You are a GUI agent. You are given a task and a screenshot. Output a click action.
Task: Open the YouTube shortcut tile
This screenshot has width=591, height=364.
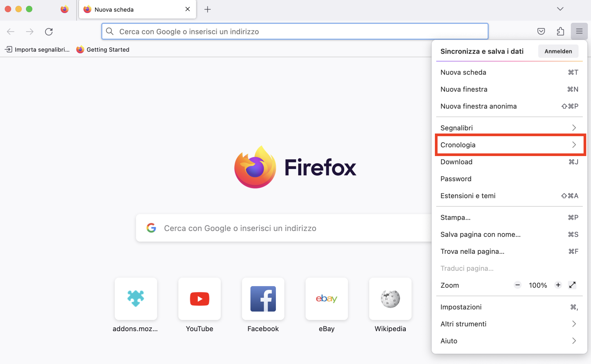(x=199, y=299)
